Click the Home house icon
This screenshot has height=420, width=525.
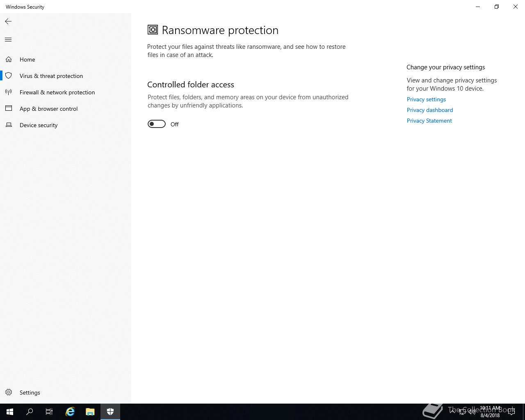9,59
